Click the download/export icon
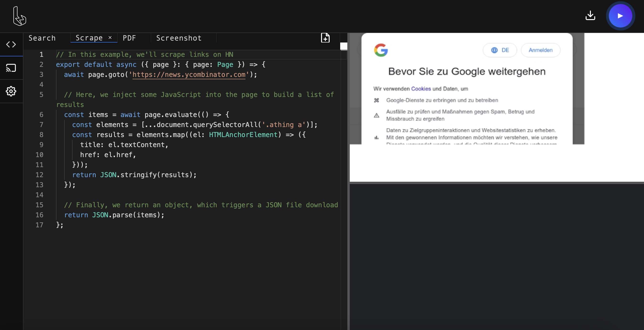 [x=590, y=16]
